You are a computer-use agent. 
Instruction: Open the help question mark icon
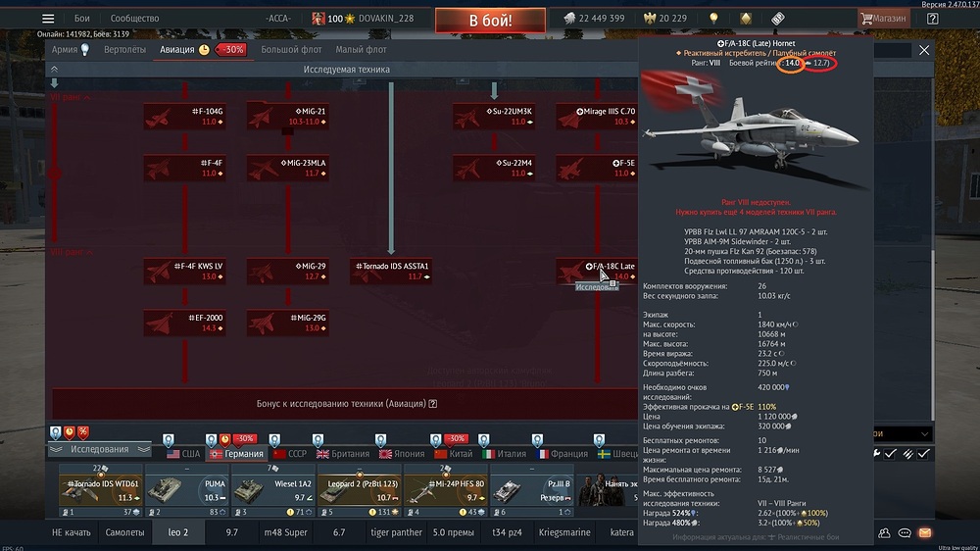click(931, 19)
